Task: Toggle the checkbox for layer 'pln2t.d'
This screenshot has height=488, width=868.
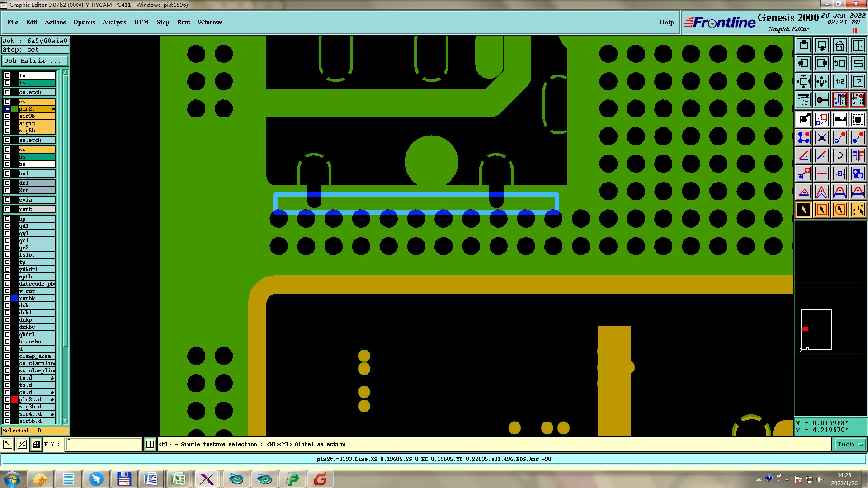Action: click(7, 399)
